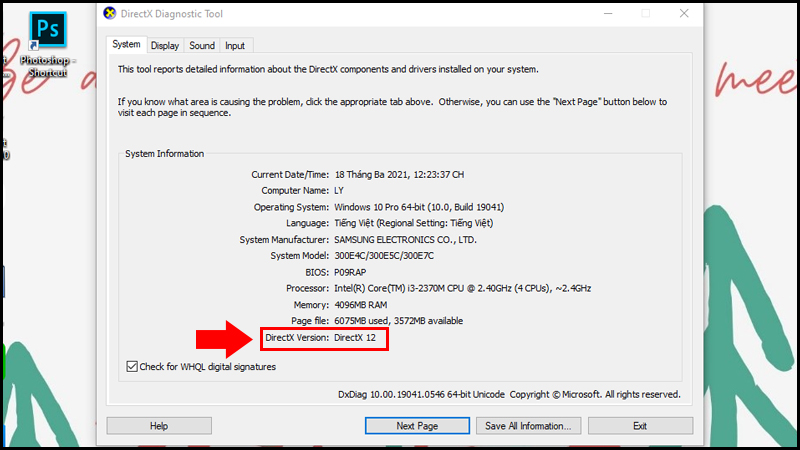Go to Next Page
Screen dimensions: 800x450
(x=417, y=426)
